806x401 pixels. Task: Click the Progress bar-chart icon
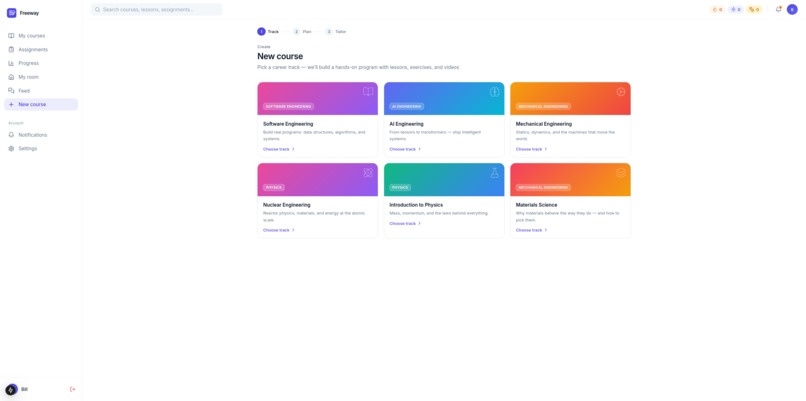(x=11, y=63)
